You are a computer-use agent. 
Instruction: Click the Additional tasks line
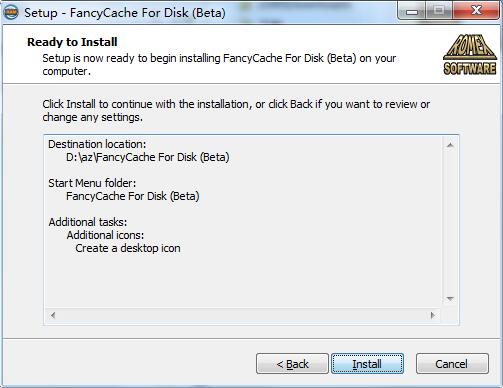(88, 222)
